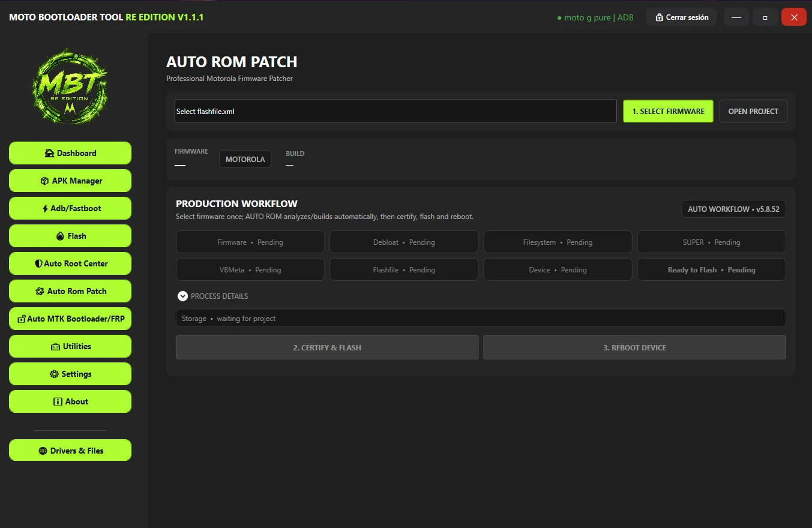Click the Device Pending step tile

click(x=558, y=269)
